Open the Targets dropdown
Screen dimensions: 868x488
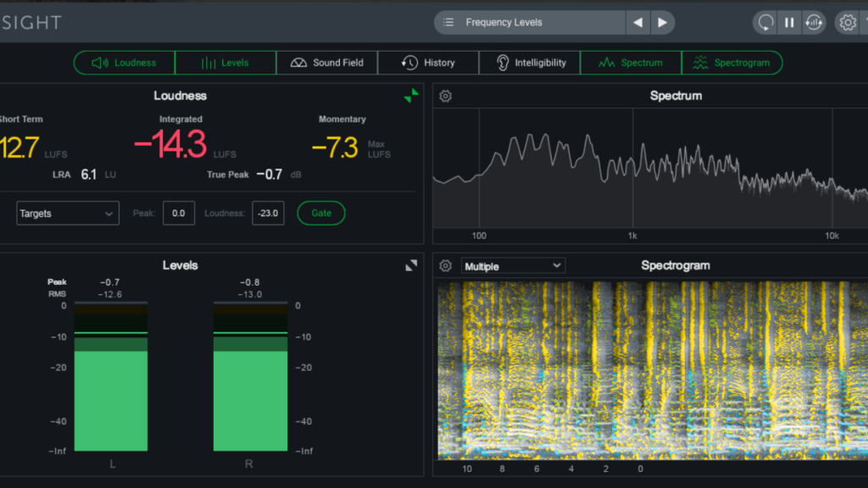tap(68, 213)
